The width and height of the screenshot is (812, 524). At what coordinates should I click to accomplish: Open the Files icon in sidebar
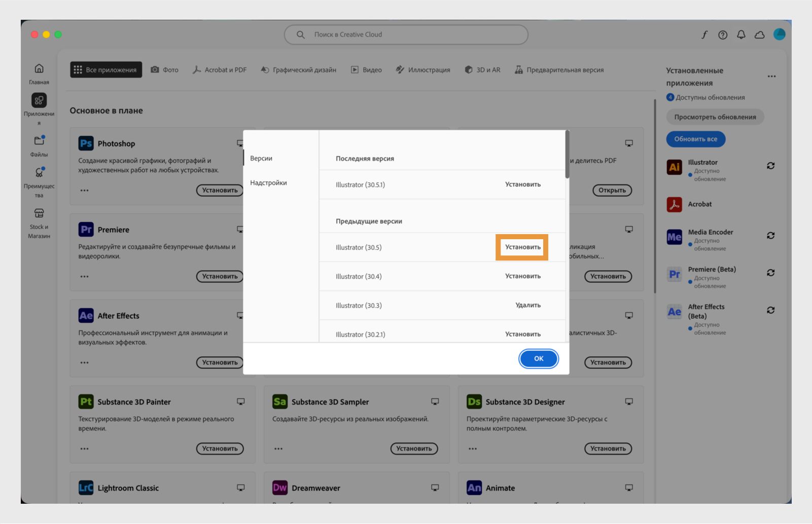coord(39,140)
